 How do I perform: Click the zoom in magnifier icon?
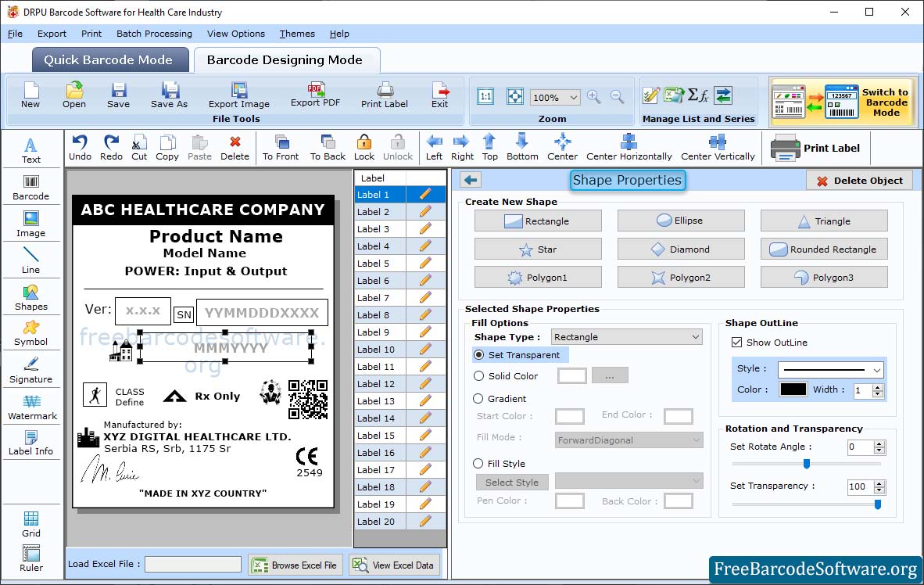coord(594,97)
